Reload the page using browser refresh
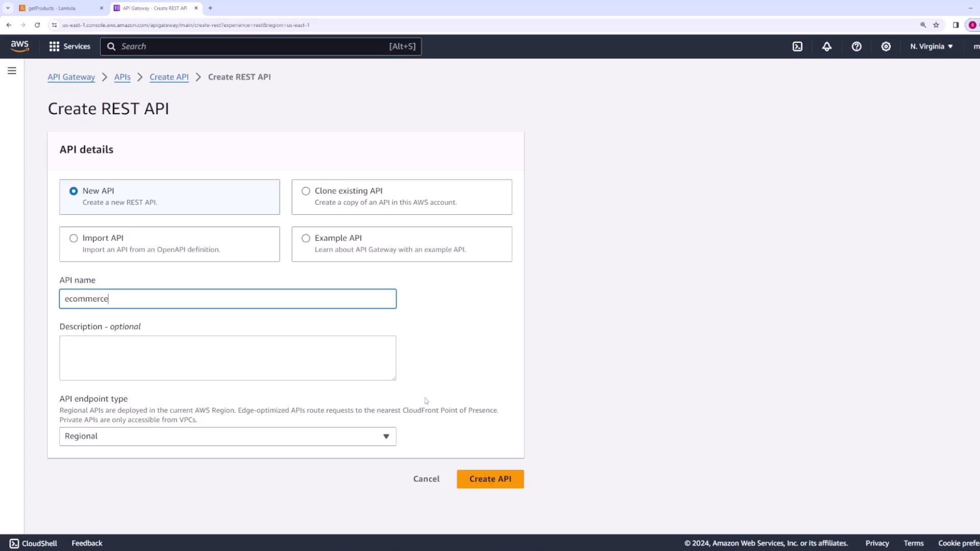The width and height of the screenshot is (980, 551). tap(37, 25)
